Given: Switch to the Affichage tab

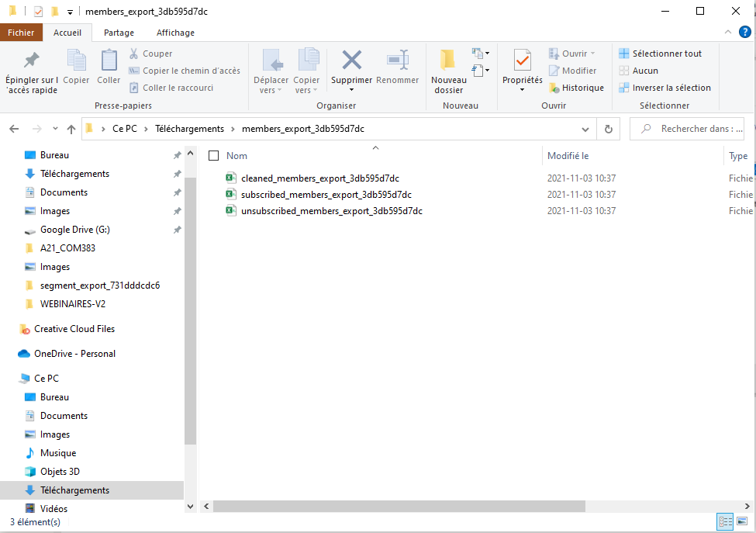Looking at the screenshot, I should (x=174, y=33).
